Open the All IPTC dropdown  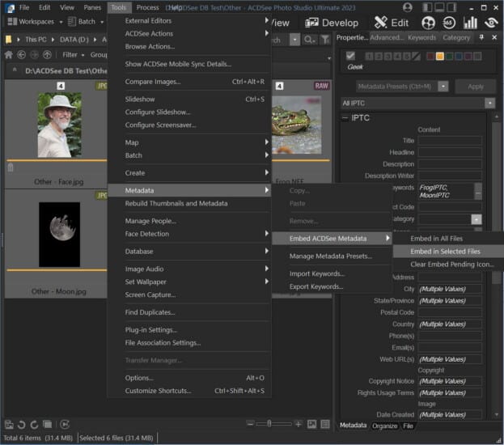489,104
